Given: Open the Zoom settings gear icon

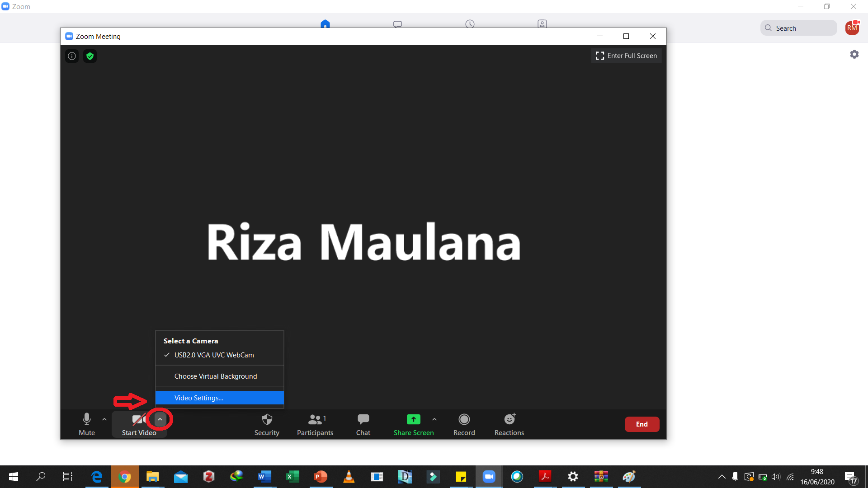Looking at the screenshot, I should click(854, 54).
